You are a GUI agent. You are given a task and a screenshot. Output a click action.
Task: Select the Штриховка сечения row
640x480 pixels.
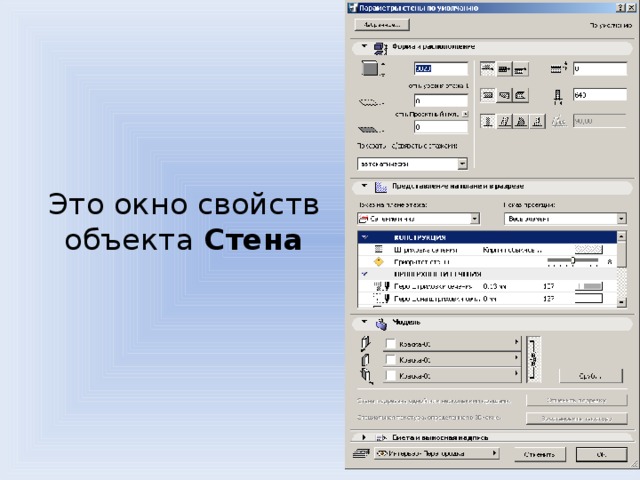click(x=487, y=249)
